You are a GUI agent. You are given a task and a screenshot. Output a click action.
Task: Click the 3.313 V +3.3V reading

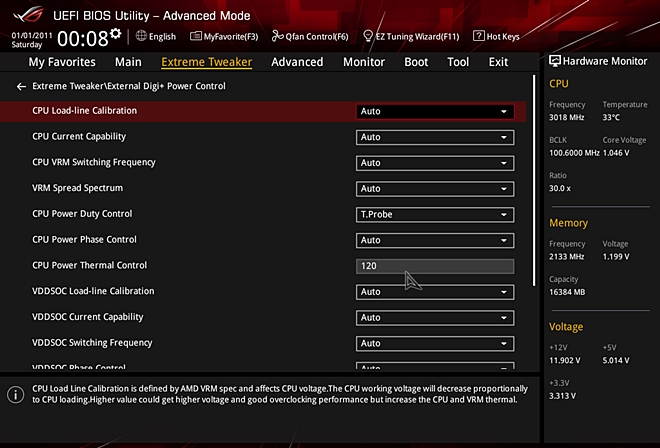562,396
